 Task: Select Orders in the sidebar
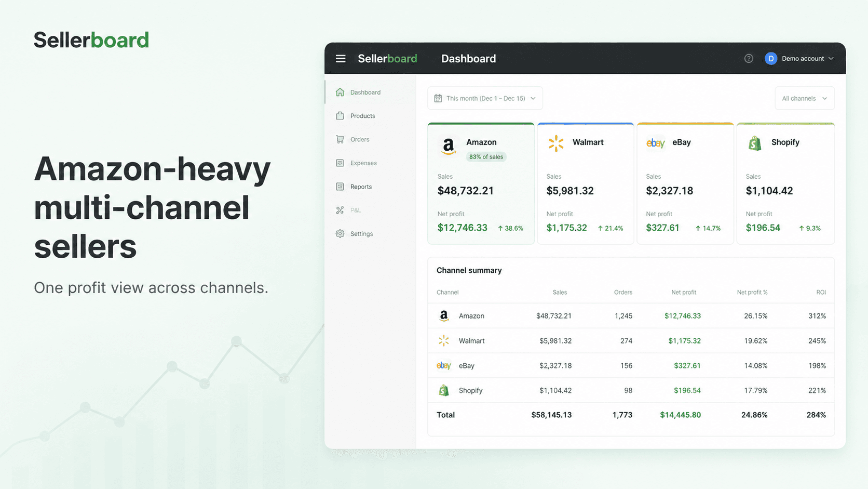coord(360,139)
